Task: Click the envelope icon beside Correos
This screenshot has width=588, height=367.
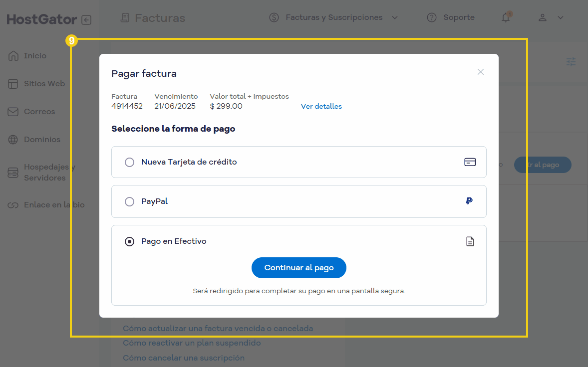Action: click(13, 112)
